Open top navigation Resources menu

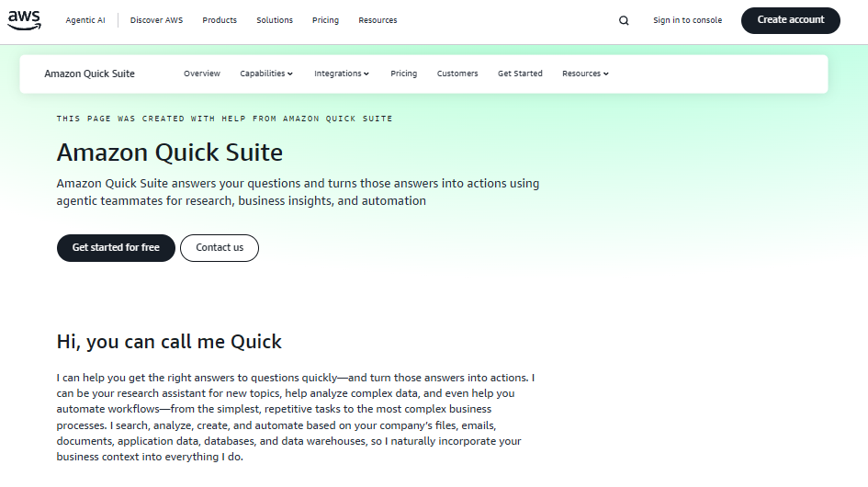pos(378,20)
